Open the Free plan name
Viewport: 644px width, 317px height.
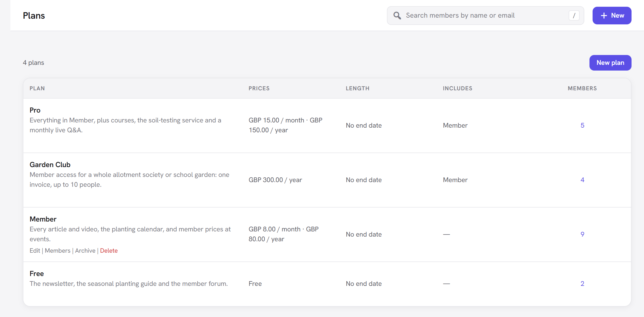[37, 274]
